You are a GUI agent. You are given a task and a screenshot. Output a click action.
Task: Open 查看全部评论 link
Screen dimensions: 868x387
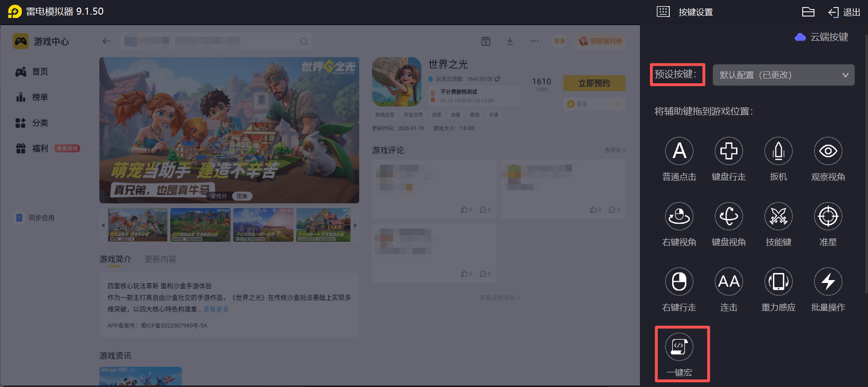(500, 298)
